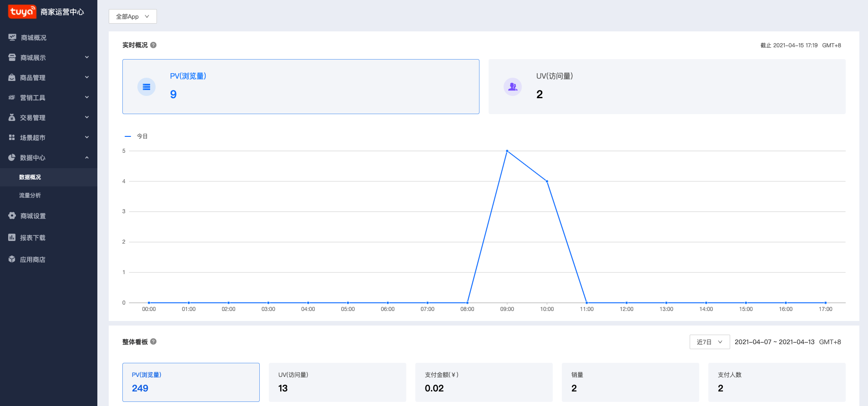
Task: Click the tuya logo in the sidebar
Action: click(x=22, y=11)
